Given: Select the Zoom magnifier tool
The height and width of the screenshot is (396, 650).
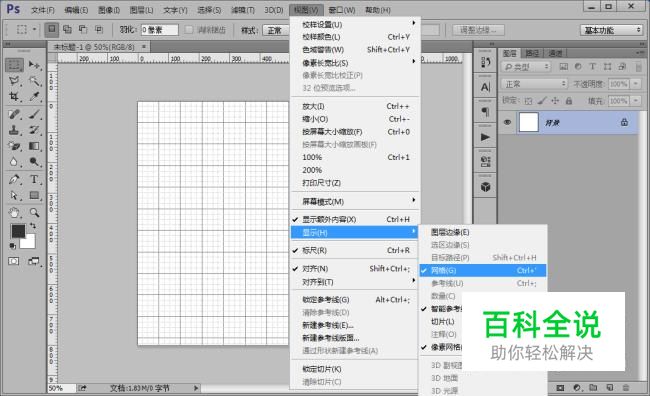Looking at the screenshot, I should pos(34,213).
